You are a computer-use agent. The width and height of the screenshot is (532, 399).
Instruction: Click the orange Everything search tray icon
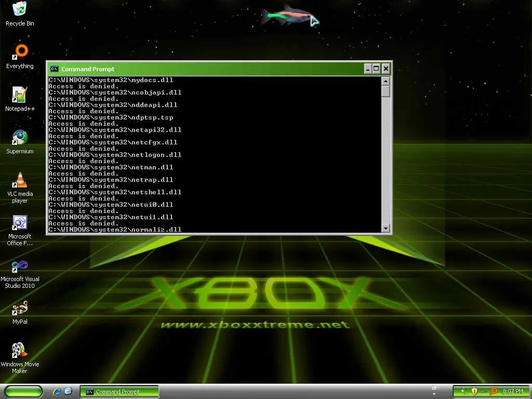point(494,392)
